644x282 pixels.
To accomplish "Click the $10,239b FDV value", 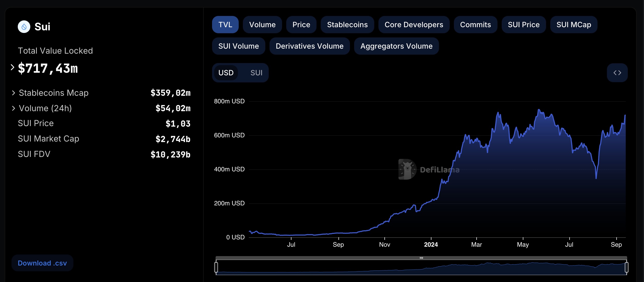I will click(171, 154).
